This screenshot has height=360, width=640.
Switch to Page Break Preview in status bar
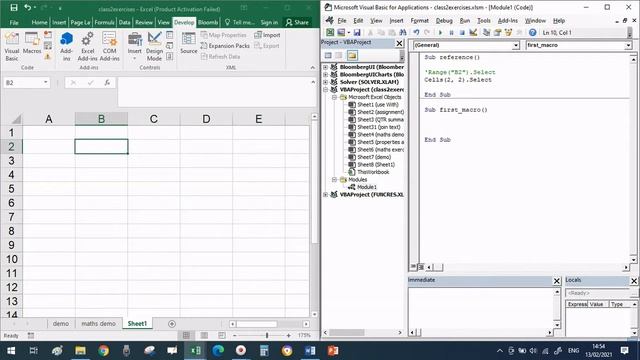[x=222, y=336]
